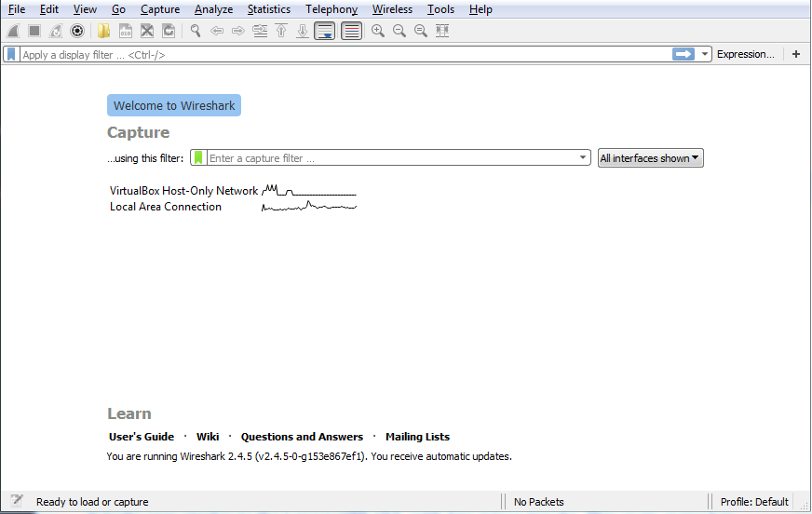
Task: Open the Expression… filter builder
Action: coord(745,54)
